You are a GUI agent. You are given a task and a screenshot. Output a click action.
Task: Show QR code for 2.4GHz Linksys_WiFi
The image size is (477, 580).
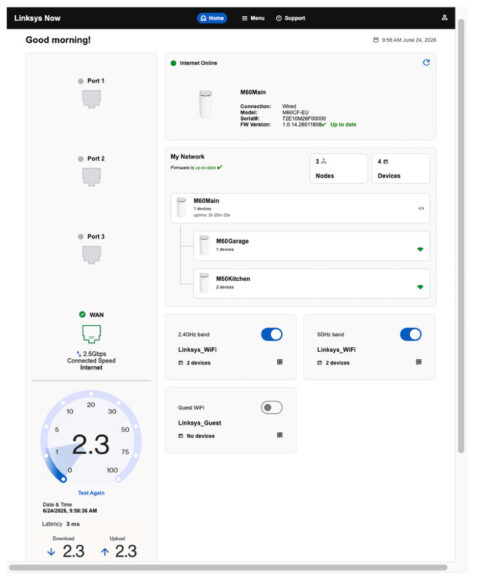point(280,362)
